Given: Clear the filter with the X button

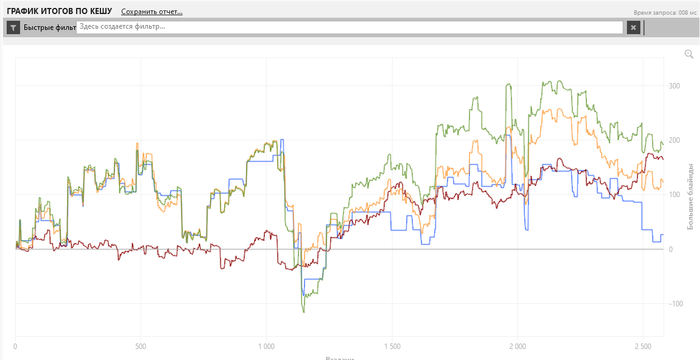Looking at the screenshot, I should pos(633,28).
